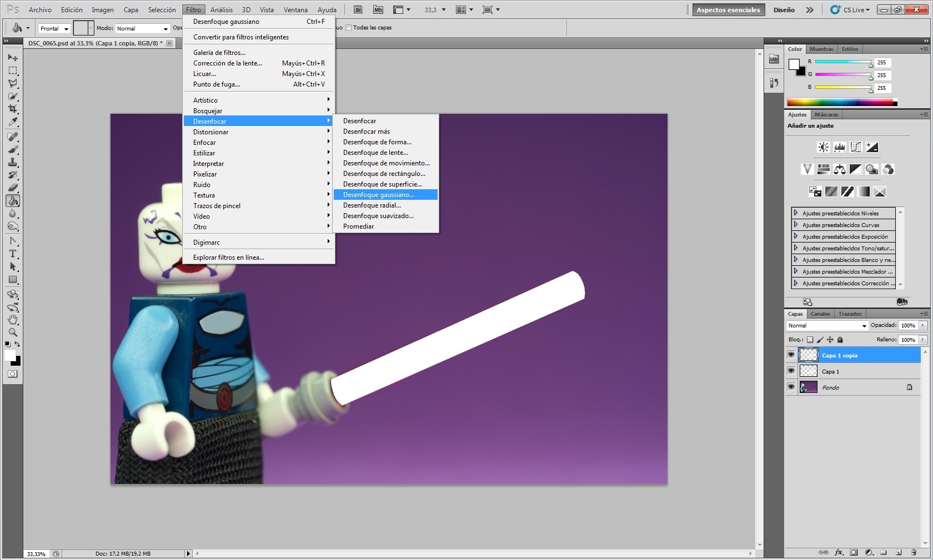The image size is (933, 560).
Task: Add a Brightness/Contrast adjustment icon
Action: (x=823, y=147)
